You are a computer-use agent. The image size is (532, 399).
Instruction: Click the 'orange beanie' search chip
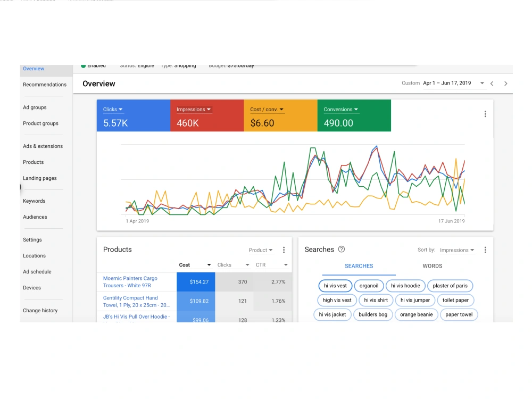[417, 314]
